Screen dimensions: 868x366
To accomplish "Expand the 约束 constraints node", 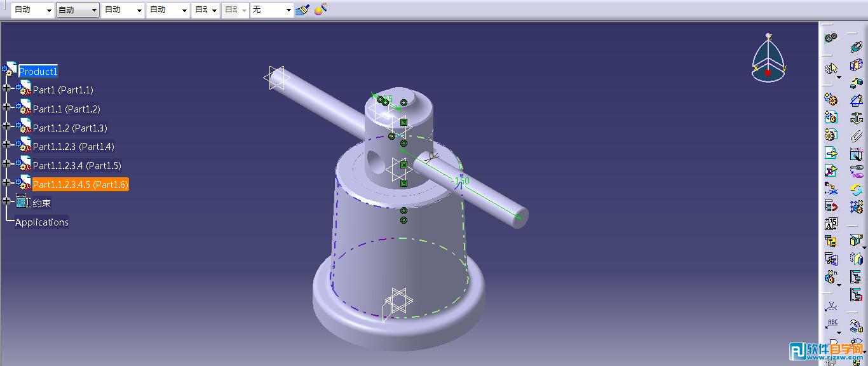I will (x=7, y=201).
